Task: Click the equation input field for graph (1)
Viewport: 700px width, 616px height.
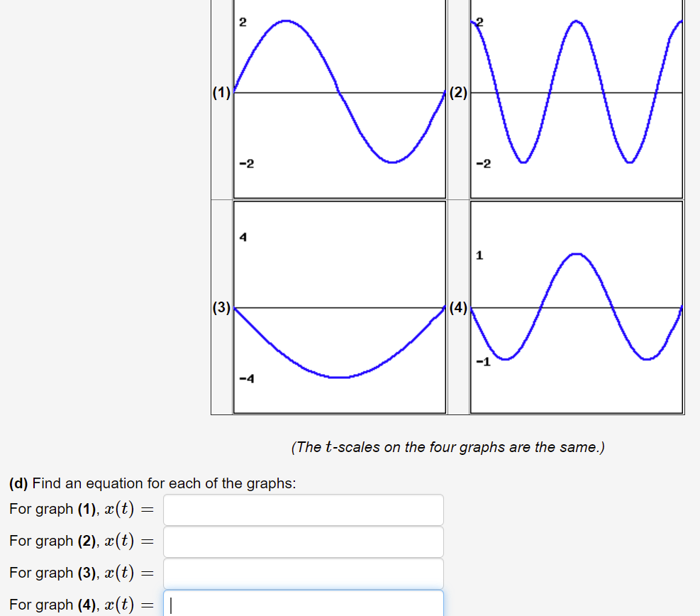Action: tap(303, 510)
